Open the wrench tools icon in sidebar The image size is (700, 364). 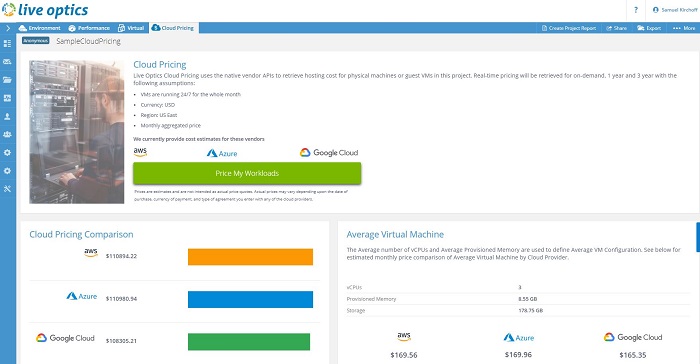(x=8, y=189)
